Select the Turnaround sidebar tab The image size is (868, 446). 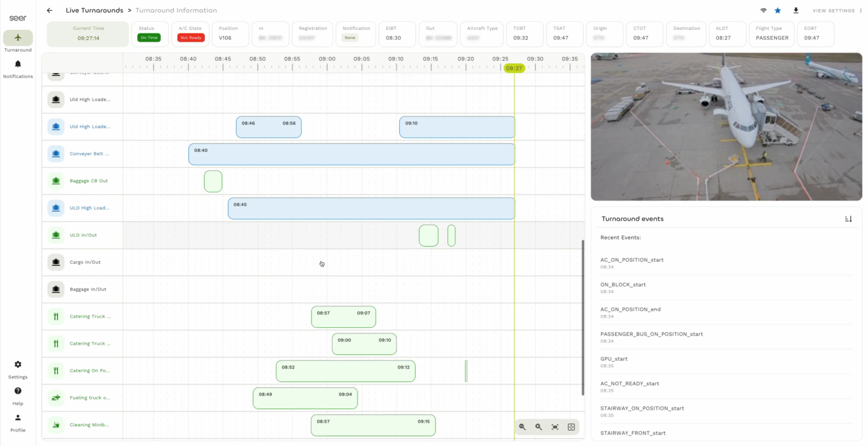18,38
